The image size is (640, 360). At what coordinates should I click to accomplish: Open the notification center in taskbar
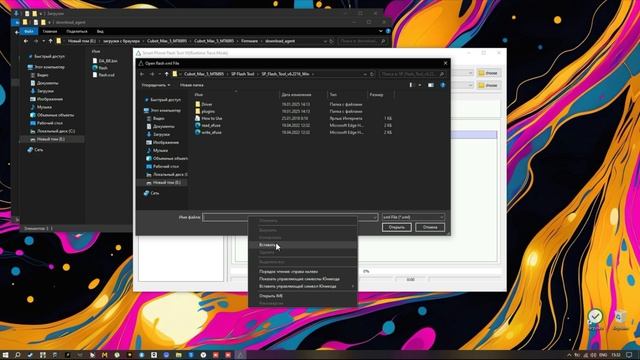(629, 355)
